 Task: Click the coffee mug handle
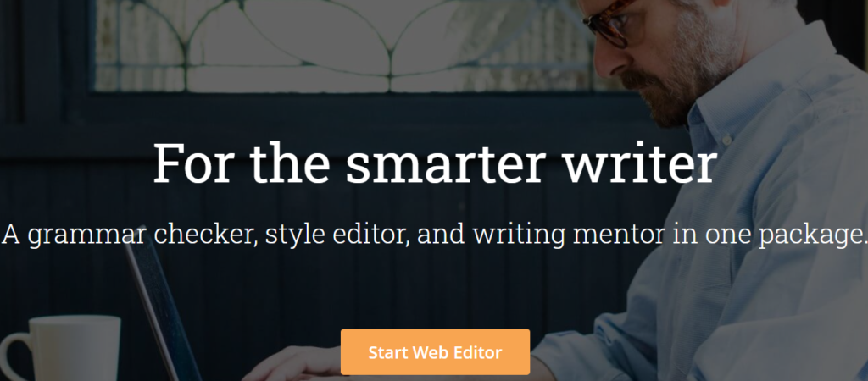[x=15, y=354]
